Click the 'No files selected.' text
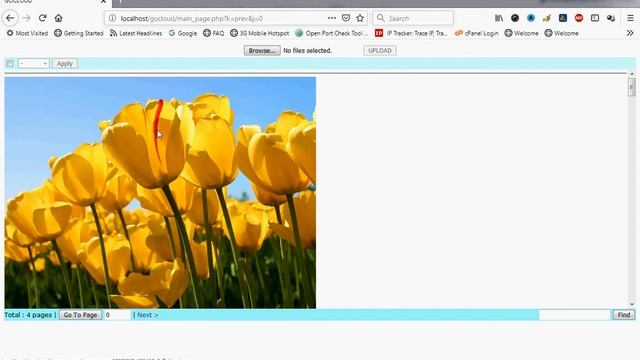640x360 pixels. pos(307,51)
